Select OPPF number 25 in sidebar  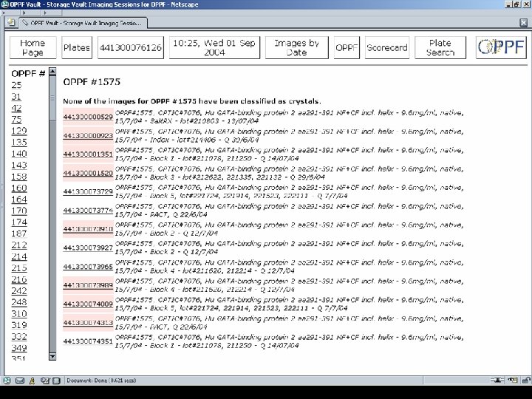[16, 85]
